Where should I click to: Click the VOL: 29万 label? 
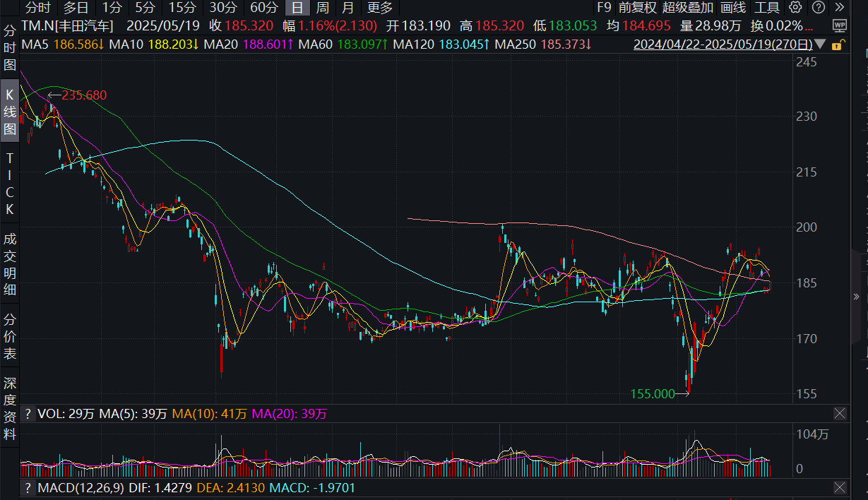[66, 414]
